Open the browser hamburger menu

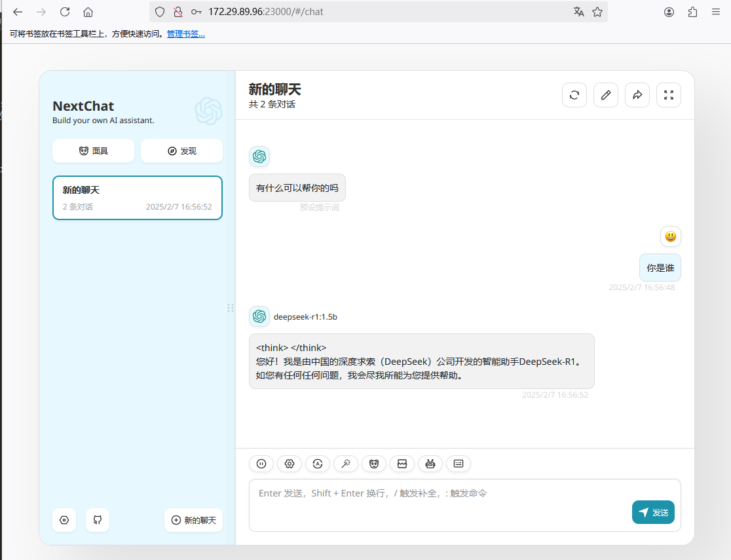pyautogui.click(x=716, y=12)
